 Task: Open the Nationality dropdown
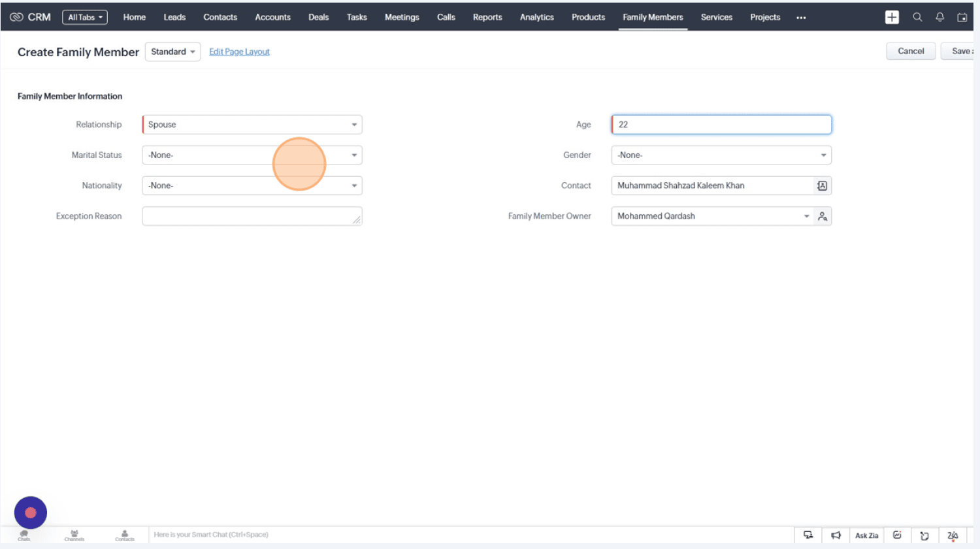tap(252, 185)
